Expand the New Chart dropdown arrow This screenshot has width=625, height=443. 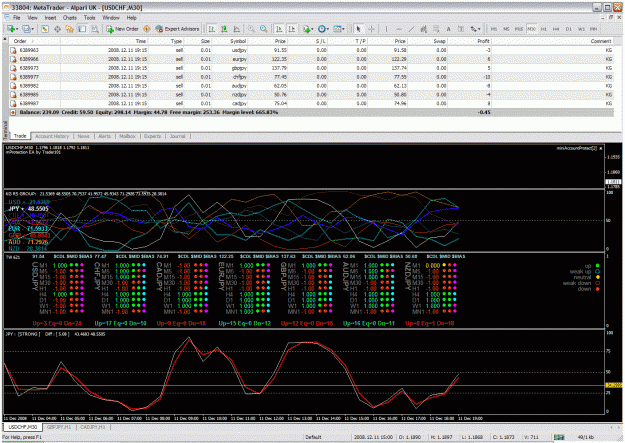click(17, 29)
